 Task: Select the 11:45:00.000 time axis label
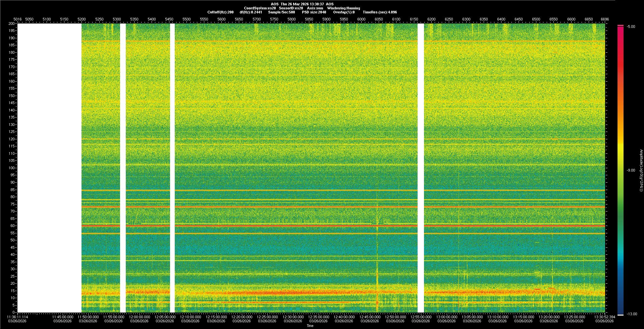pyautogui.click(x=63, y=317)
